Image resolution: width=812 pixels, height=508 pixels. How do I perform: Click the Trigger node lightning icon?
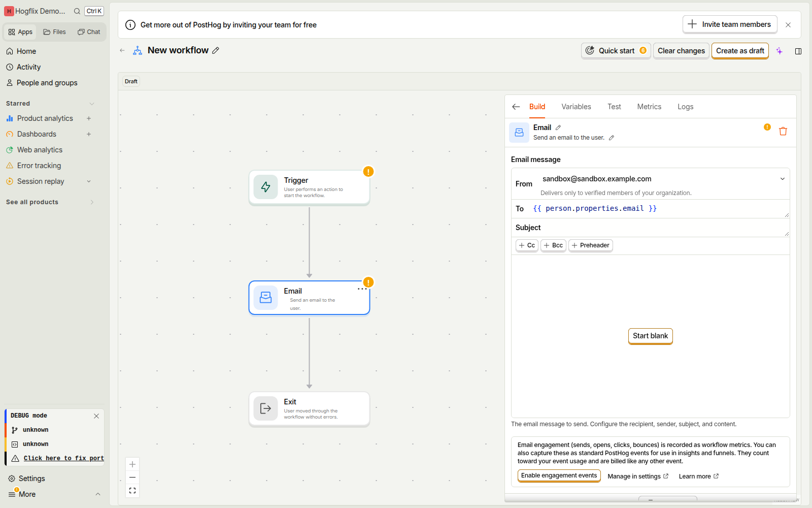coord(265,187)
